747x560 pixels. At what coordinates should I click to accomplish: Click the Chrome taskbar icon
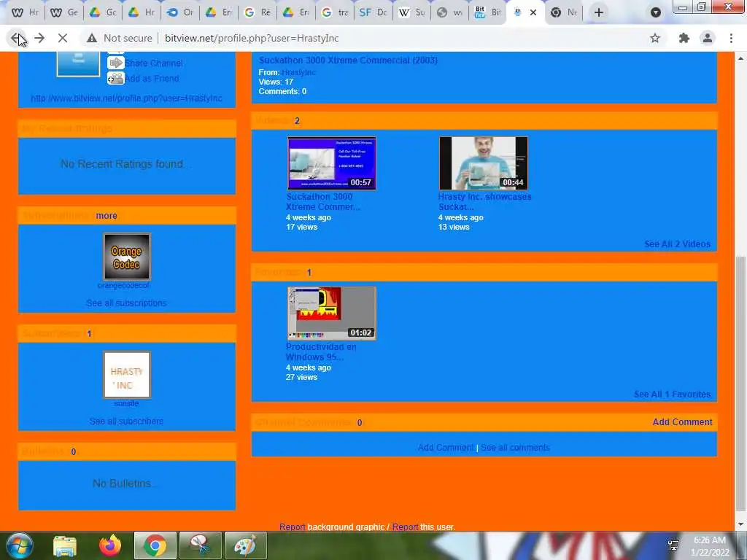point(155,545)
